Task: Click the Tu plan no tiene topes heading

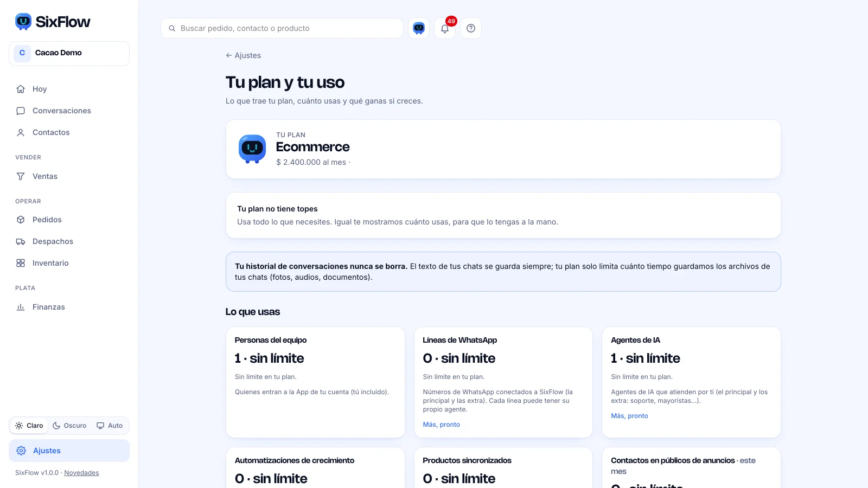Action: coord(277,209)
